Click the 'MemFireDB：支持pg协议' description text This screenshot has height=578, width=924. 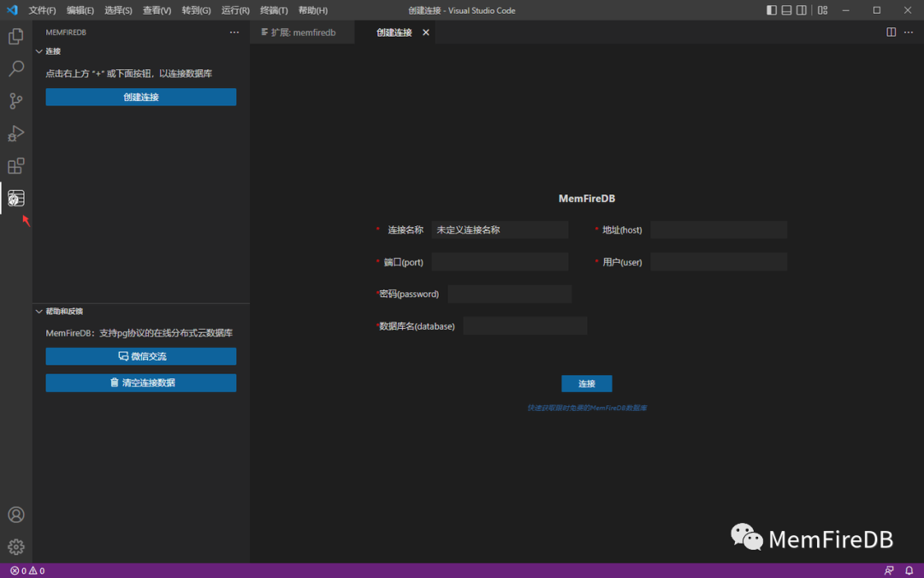[139, 332]
